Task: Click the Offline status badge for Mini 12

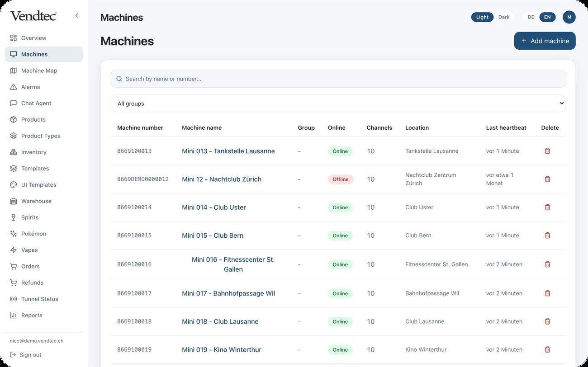Action: pyautogui.click(x=341, y=179)
